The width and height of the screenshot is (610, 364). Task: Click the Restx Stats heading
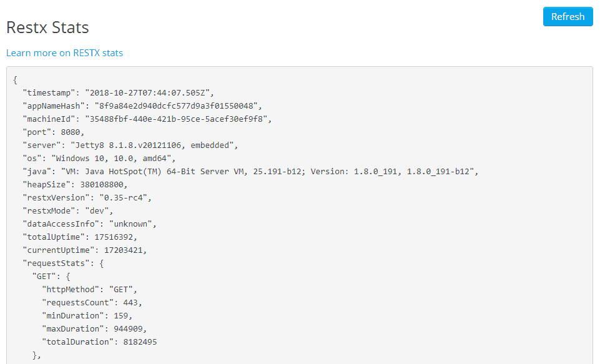[47, 27]
